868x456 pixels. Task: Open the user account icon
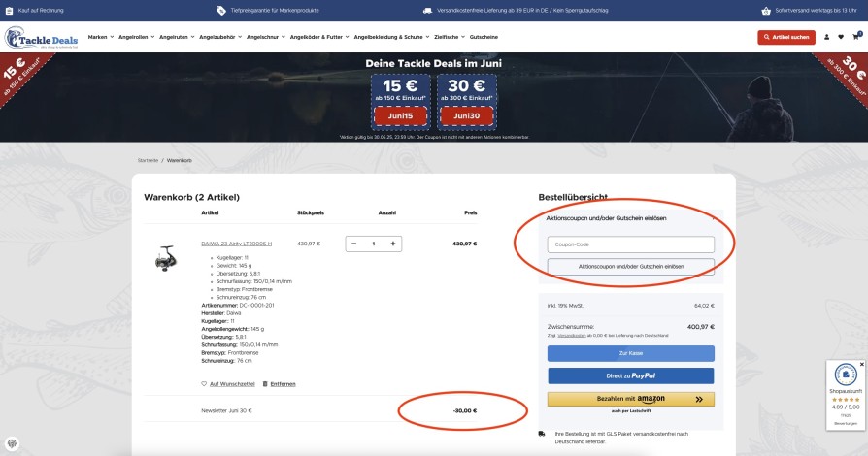point(826,37)
